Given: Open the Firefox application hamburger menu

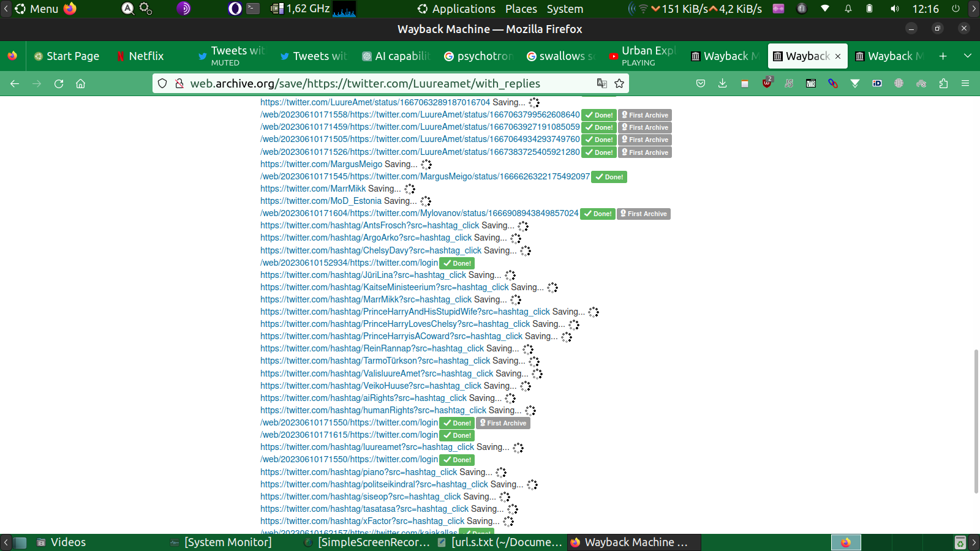Looking at the screenshot, I should point(965,84).
